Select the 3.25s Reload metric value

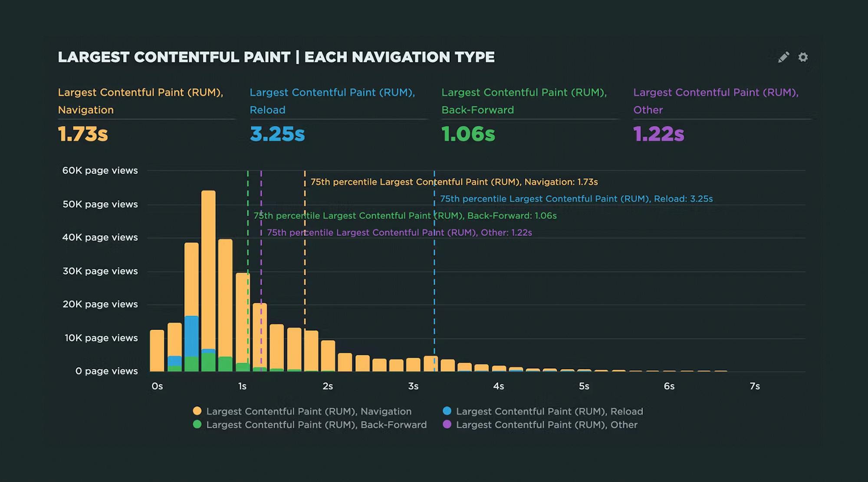coord(277,134)
